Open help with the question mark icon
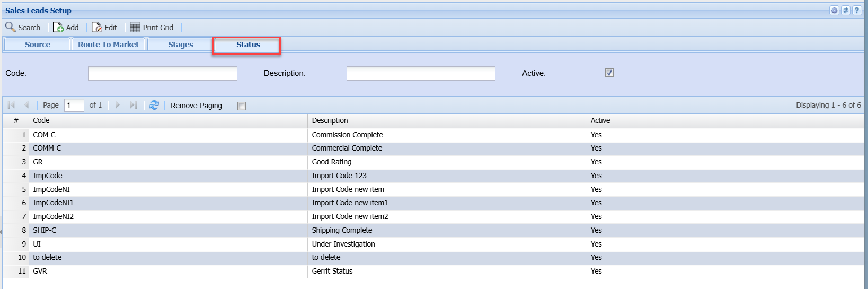Viewport: 868px width, 289px height. tap(857, 11)
